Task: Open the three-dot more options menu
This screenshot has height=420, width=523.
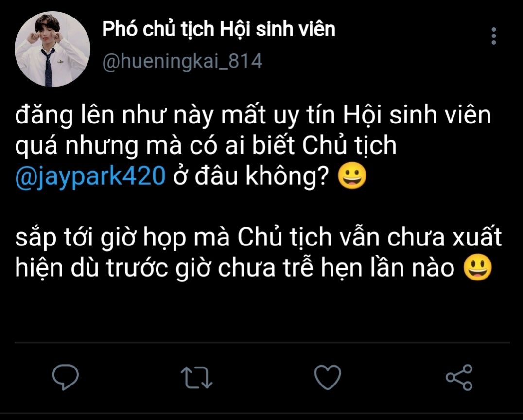Action: (494, 36)
